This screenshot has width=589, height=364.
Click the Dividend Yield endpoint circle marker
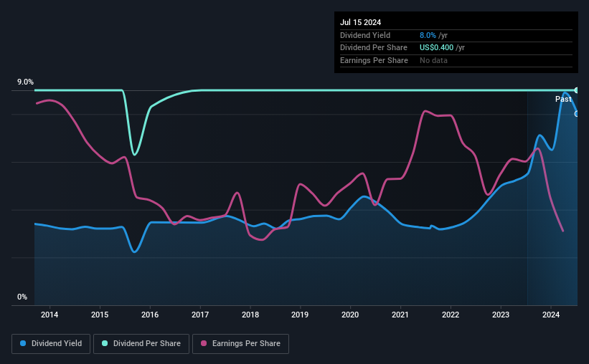[x=577, y=114]
